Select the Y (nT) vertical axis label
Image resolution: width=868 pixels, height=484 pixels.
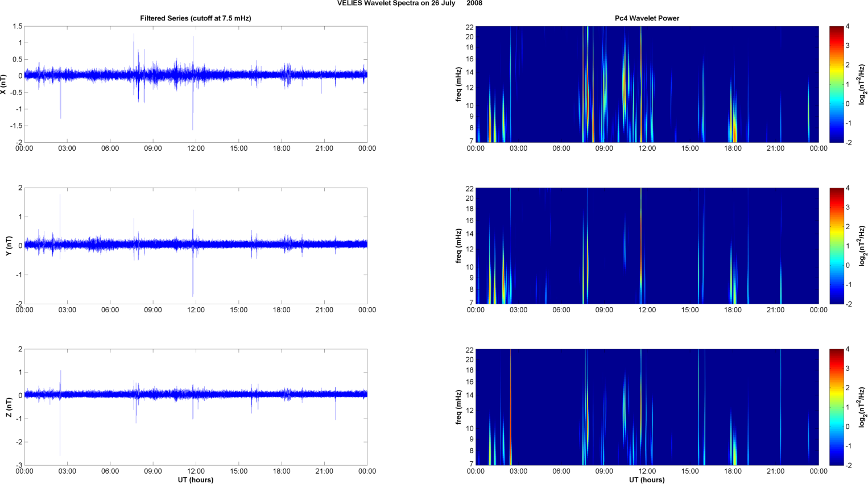point(8,245)
